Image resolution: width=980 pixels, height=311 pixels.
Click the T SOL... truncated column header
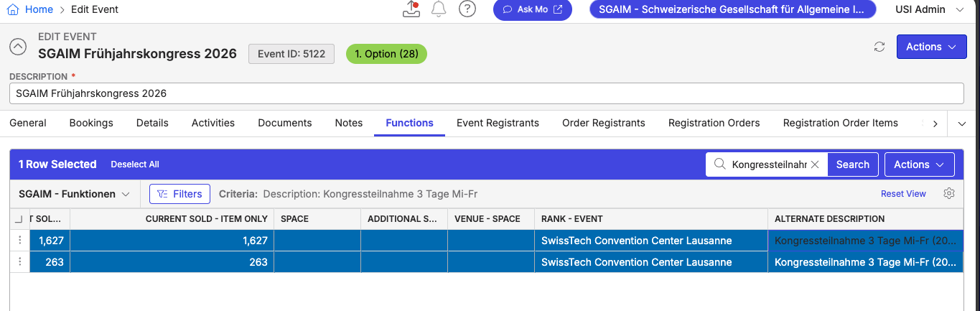click(50, 219)
